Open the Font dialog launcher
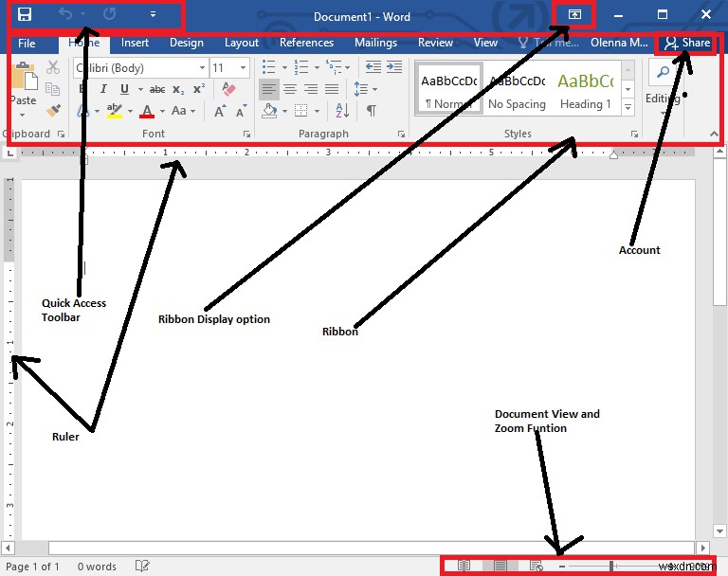This screenshot has width=728, height=576. coord(246,135)
